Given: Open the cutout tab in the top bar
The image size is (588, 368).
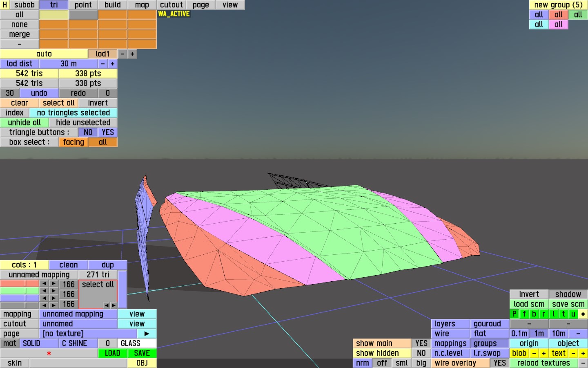Looking at the screenshot, I should tap(171, 5).
